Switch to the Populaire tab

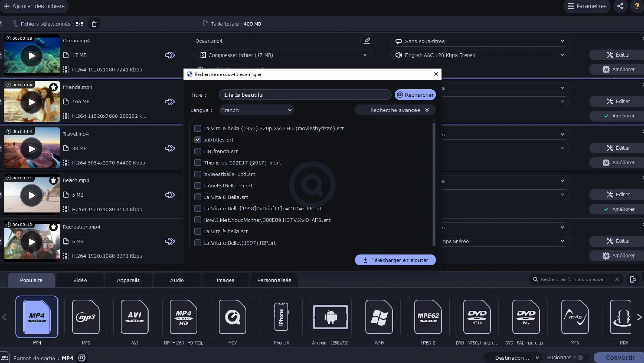coord(31,280)
